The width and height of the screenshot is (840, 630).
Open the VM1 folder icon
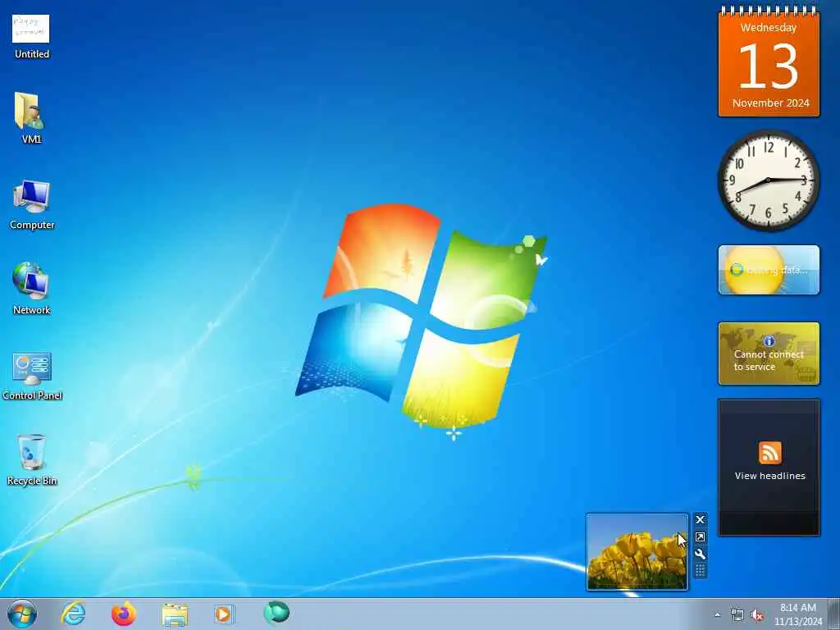30,118
